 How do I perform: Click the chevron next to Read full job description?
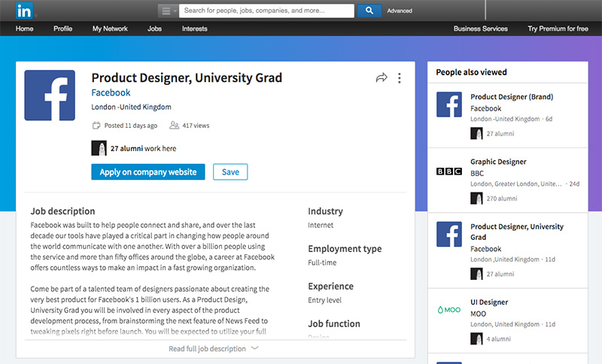click(254, 348)
